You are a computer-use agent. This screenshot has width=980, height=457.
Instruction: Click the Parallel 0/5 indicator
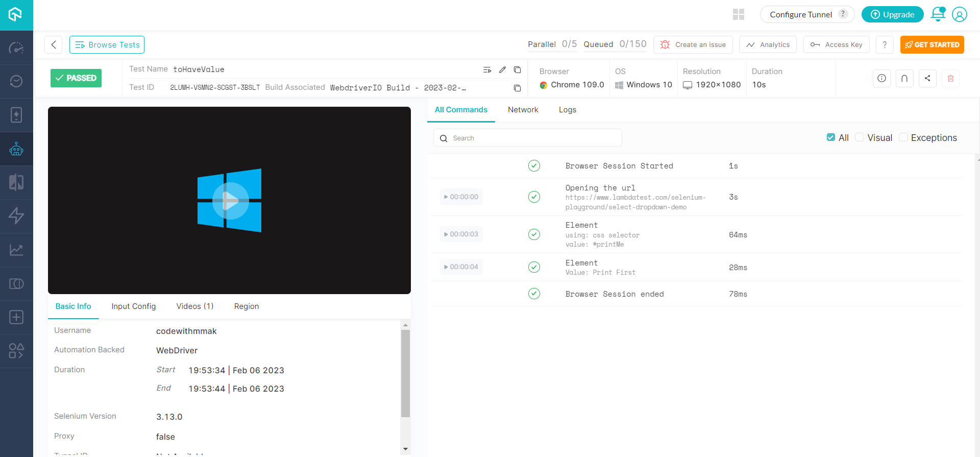[552, 44]
